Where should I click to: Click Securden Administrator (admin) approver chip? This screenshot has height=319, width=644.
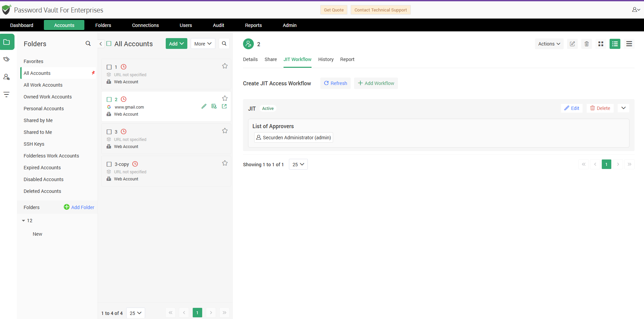tap(294, 138)
